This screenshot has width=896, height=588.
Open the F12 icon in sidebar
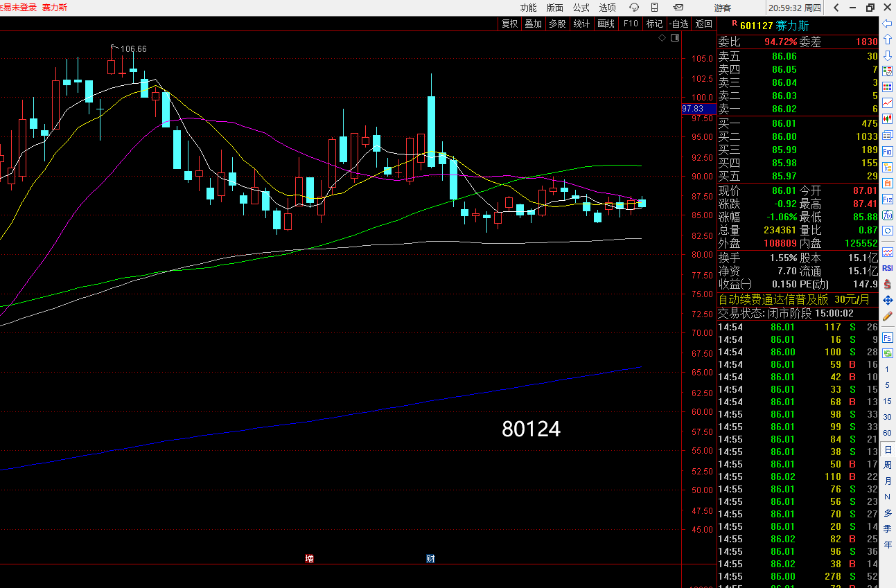tap(887, 199)
